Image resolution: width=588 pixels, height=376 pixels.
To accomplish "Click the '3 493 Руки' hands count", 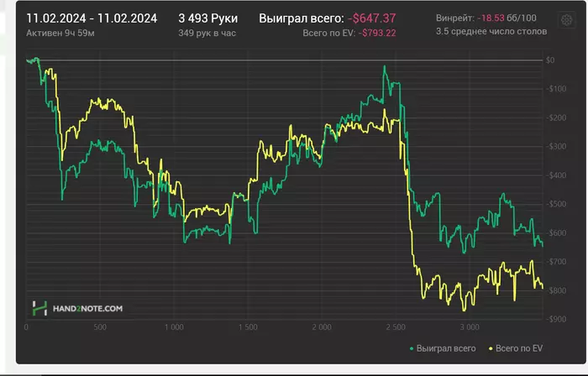I will [x=208, y=18].
